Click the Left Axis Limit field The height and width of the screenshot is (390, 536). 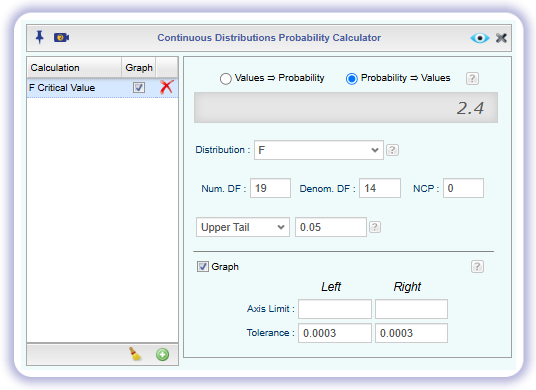pos(335,309)
